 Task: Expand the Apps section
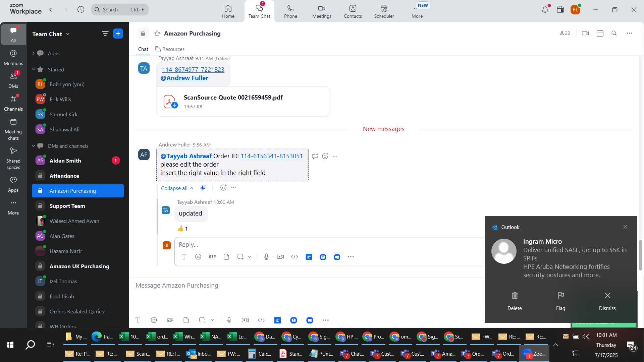click(33, 53)
